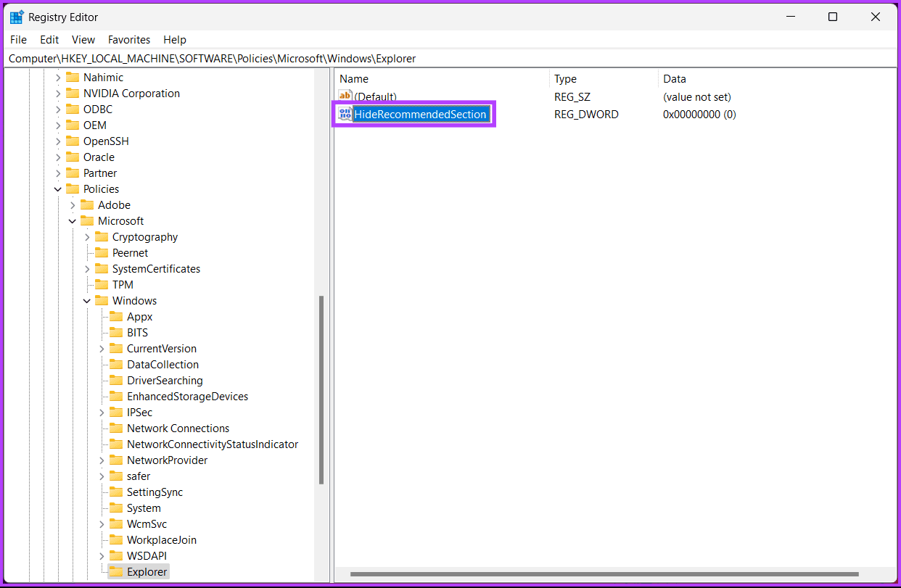Select the EnhancedStorageDevices key
The height and width of the screenshot is (588, 901).
(187, 397)
